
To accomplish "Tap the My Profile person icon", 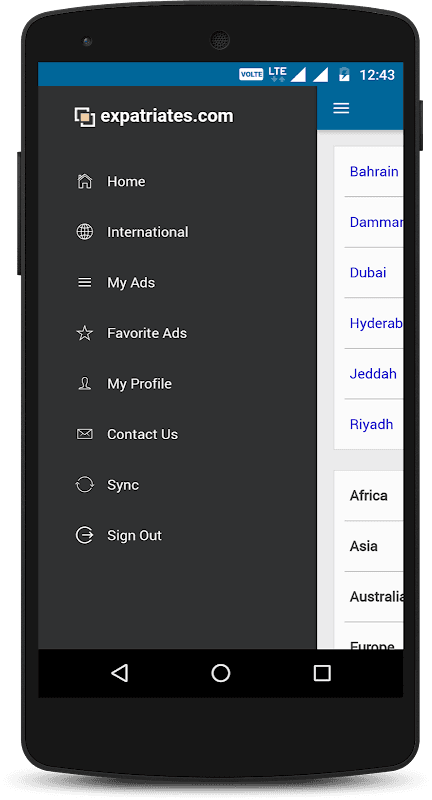I will 85,384.
